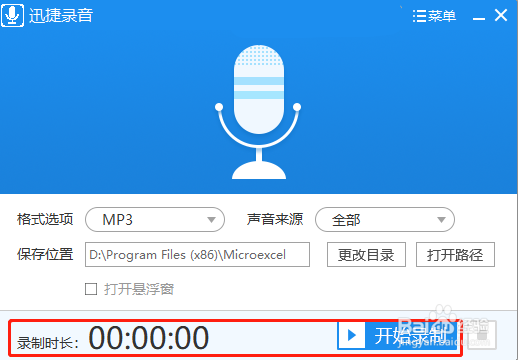This screenshot has height=360, width=518.
Task: Click the 打开路径 button
Action: point(455,255)
